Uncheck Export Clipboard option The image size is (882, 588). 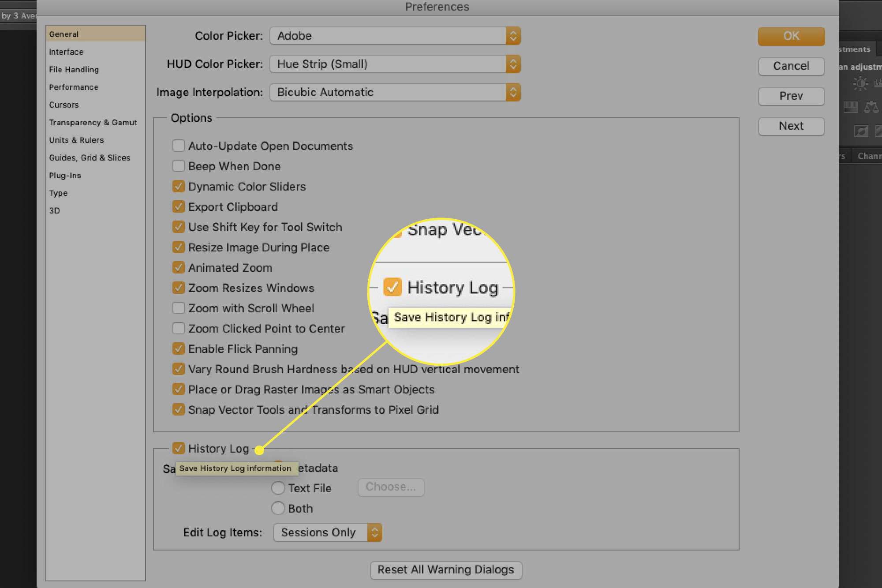coord(178,206)
